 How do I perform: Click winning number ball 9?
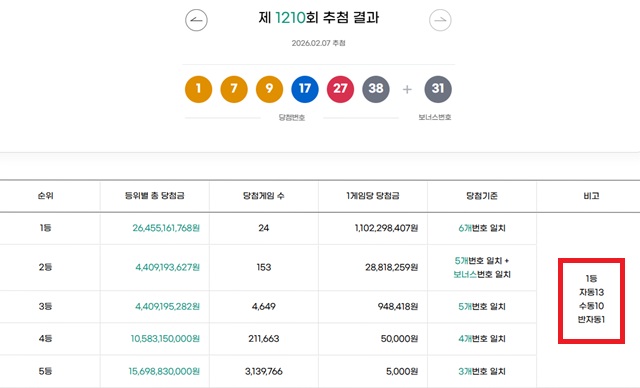pyautogui.click(x=269, y=89)
